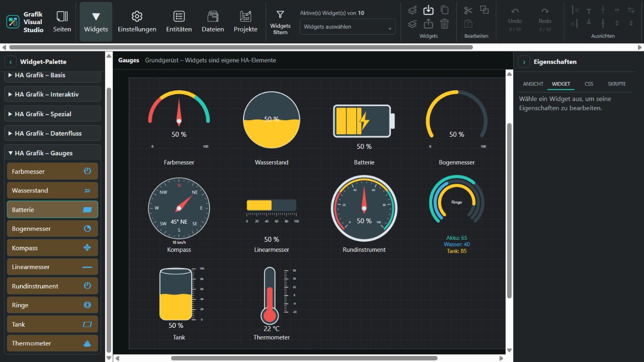
Task: Click the copy widgets icon next to import
Action: pos(445,10)
